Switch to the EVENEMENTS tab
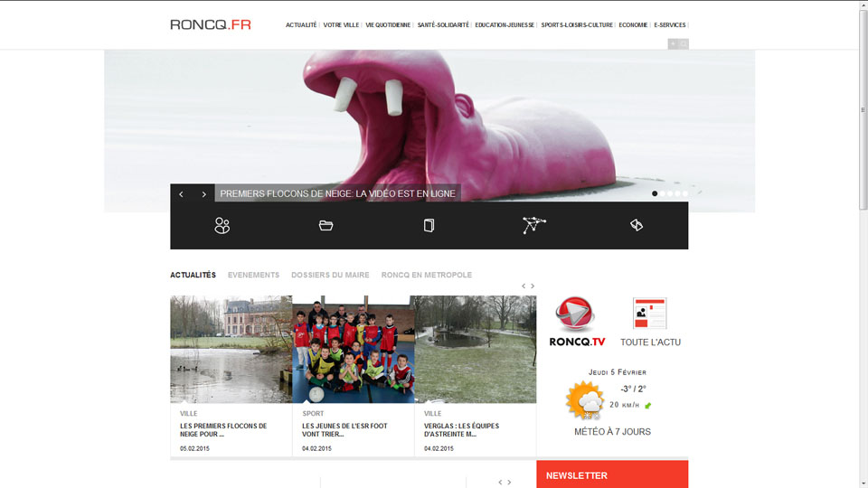Viewport: 868px width, 488px height. click(253, 275)
